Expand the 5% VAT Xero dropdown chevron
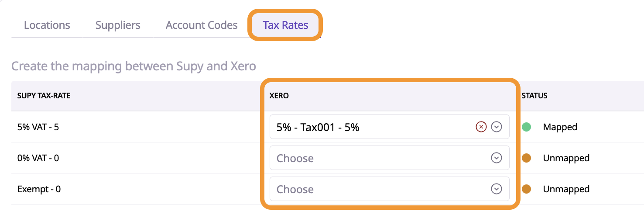644x222 pixels. coord(497,127)
